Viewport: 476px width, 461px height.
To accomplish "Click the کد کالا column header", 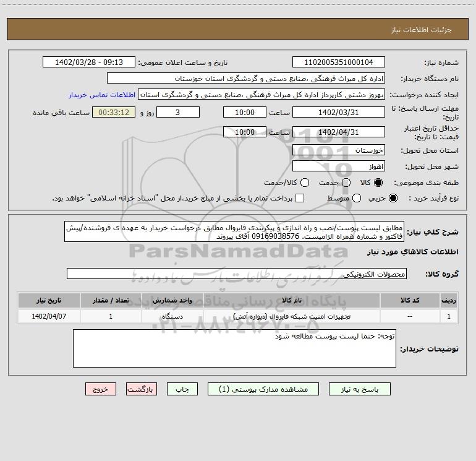I will tap(410, 300).
